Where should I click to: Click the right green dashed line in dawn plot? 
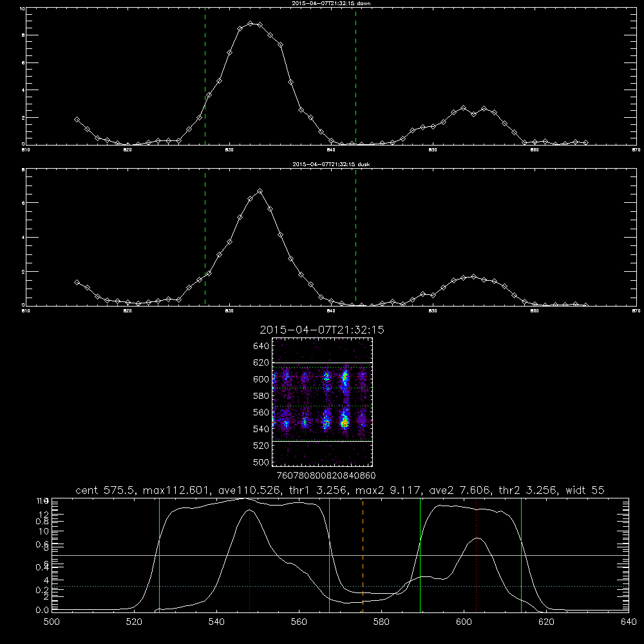(355, 78)
